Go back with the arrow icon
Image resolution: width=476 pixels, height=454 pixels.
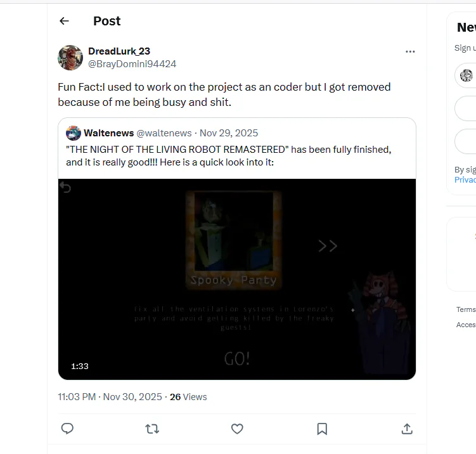tap(64, 21)
